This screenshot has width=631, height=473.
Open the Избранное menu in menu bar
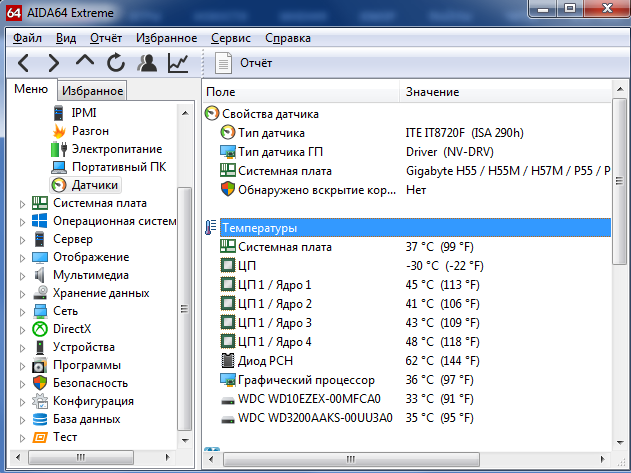coord(166,38)
